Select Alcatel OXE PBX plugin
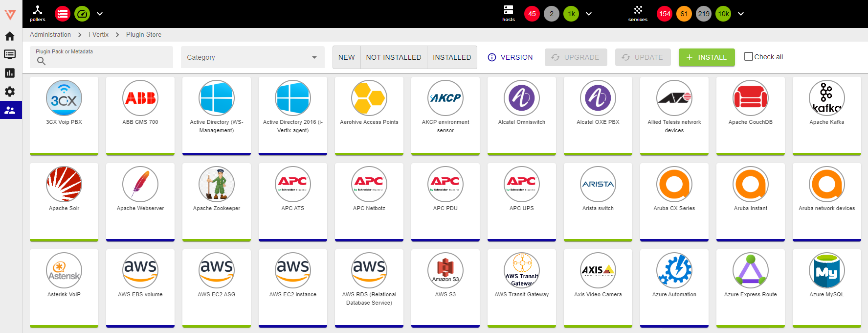 click(598, 116)
